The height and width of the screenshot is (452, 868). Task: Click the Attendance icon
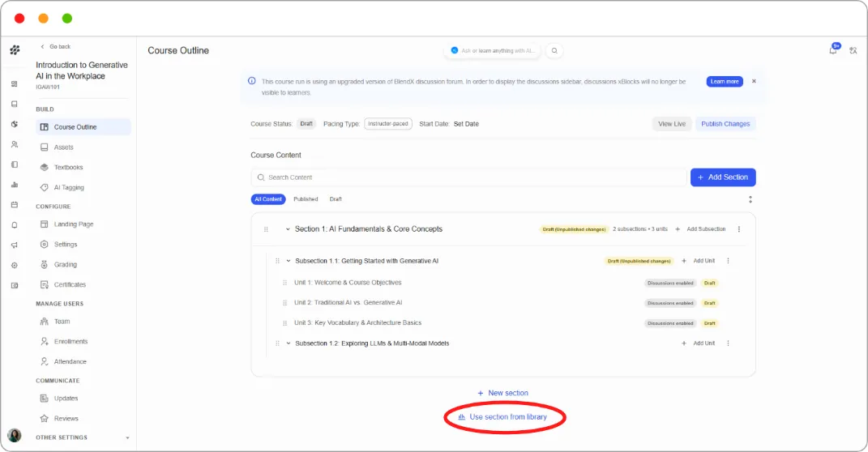click(x=45, y=361)
